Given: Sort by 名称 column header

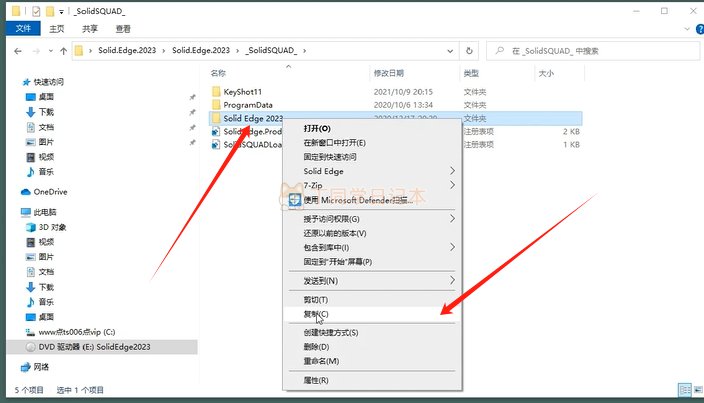Looking at the screenshot, I should coord(218,73).
